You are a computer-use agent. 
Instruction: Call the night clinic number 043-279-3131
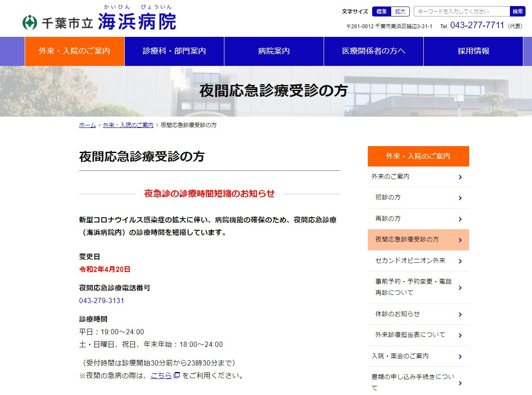point(101,301)
